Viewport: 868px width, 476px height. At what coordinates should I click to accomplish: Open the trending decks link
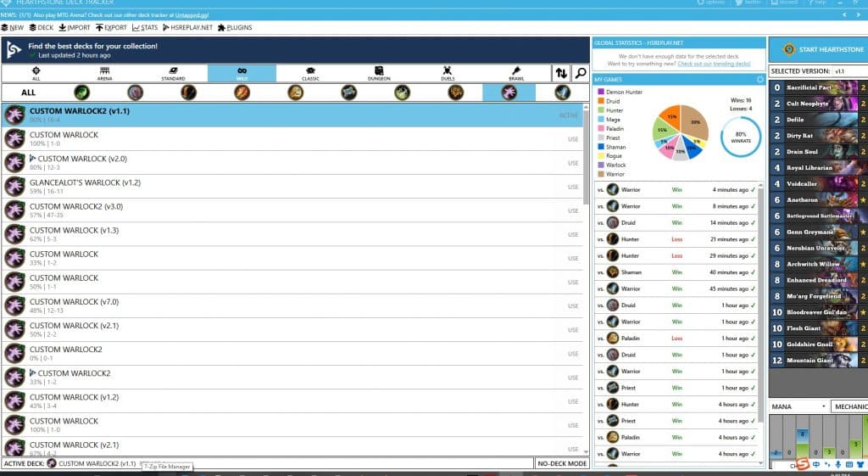coord(714,64)
